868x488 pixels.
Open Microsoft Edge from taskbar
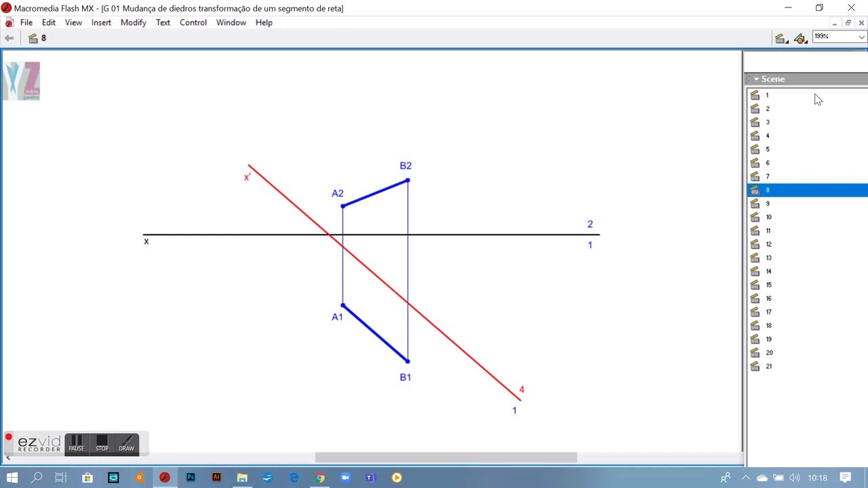coord(294,478)
